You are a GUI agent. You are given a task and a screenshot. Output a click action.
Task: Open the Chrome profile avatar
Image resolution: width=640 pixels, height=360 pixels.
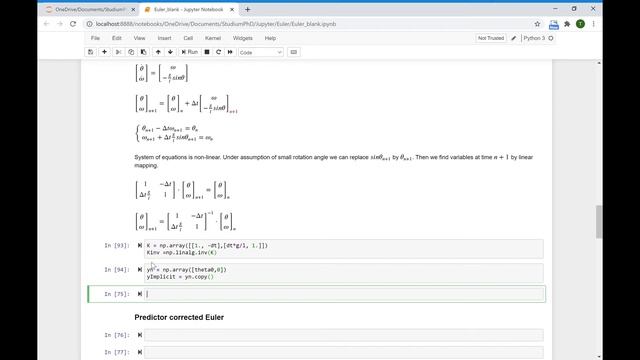tap(580, 24)
